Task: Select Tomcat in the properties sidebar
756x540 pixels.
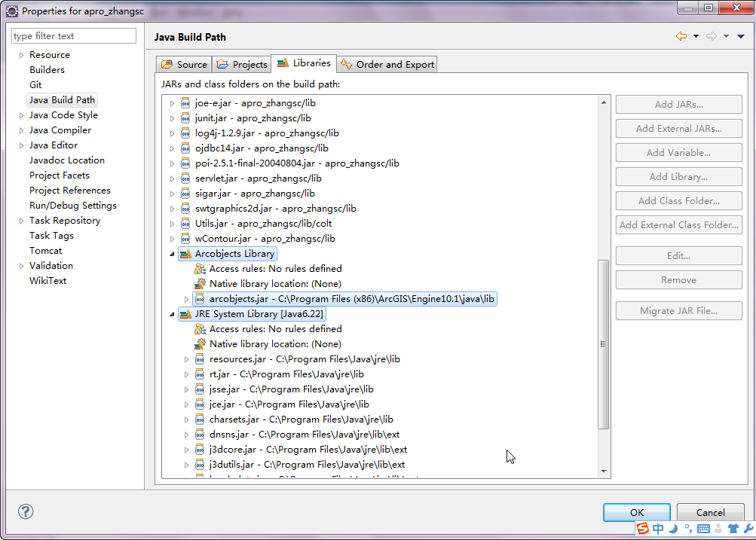Action: [46, 251]
